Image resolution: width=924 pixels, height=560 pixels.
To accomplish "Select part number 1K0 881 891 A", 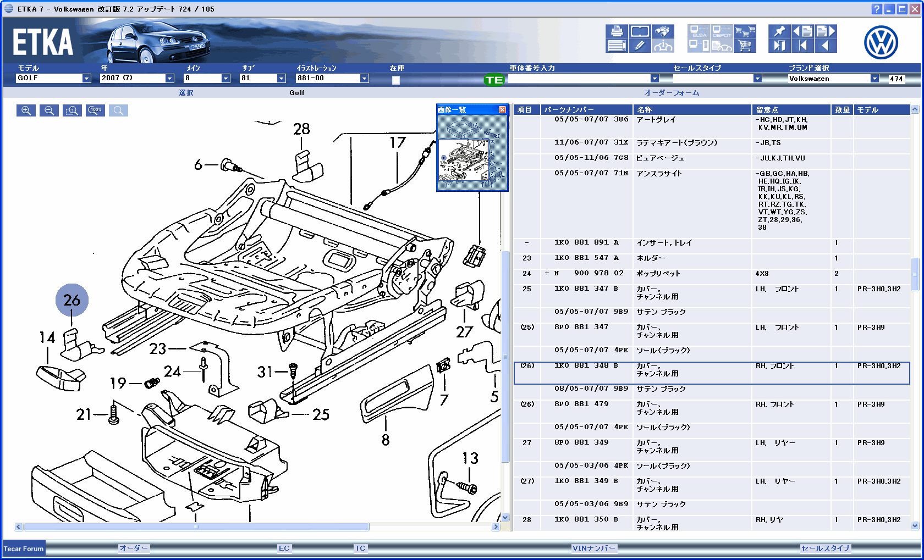I will tap(586, 242).
